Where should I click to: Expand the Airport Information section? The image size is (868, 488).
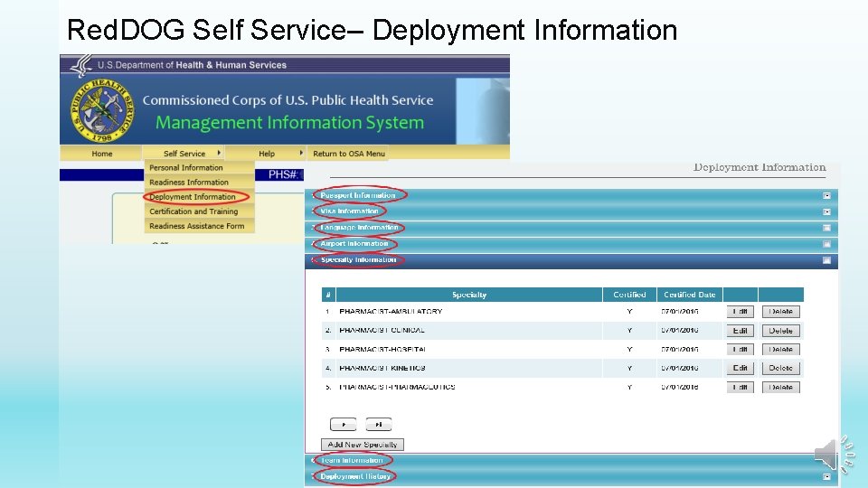coord(571,243)
